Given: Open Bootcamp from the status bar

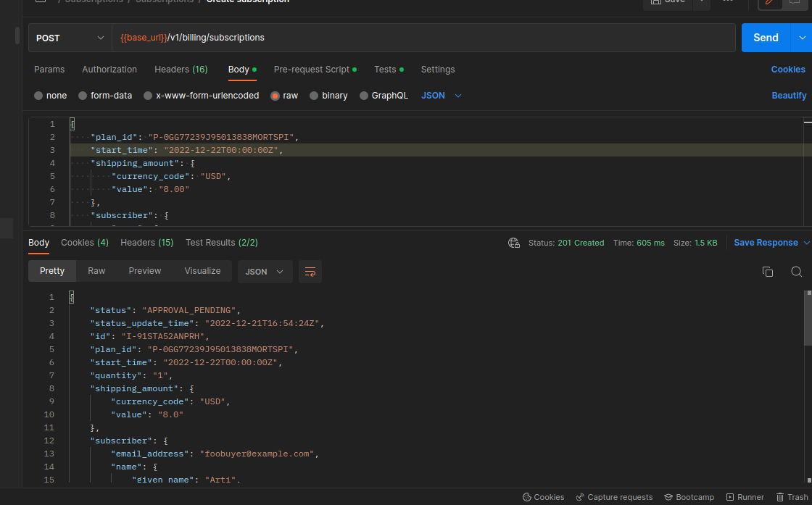Looking at the screenshot, I should (689, 497).
